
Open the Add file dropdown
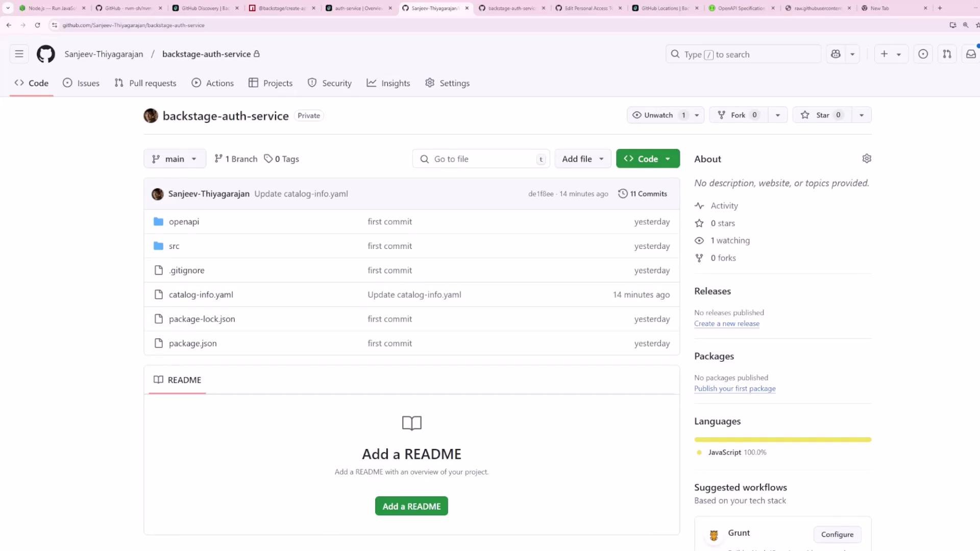(582, 159)
